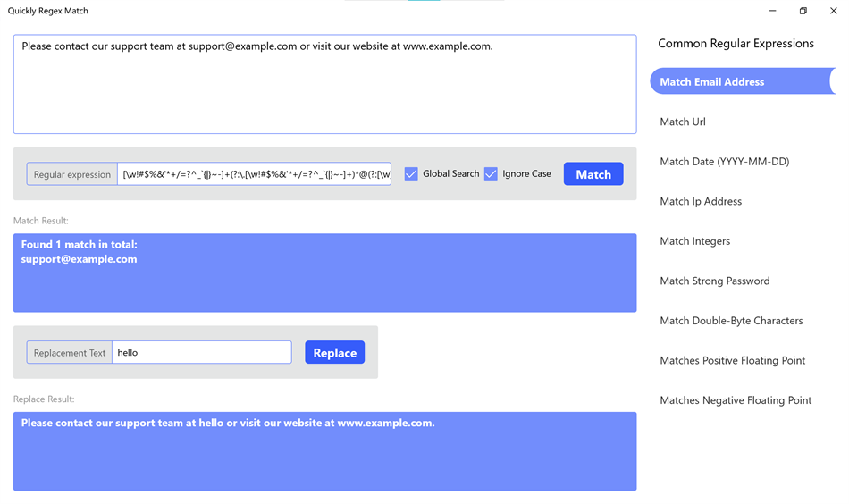Toggle the Global Search checkbox
The image size is (849, 504).
point(411,173)
